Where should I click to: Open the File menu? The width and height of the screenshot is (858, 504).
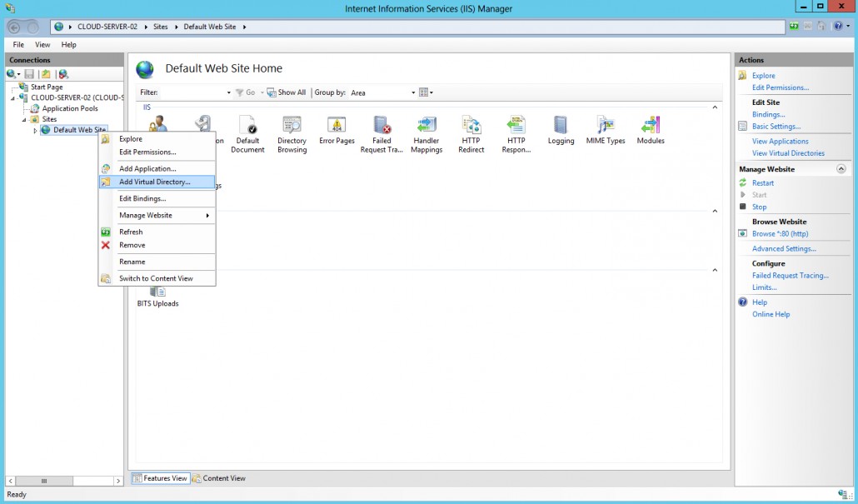pyautogui.click(x=18, y=45)
